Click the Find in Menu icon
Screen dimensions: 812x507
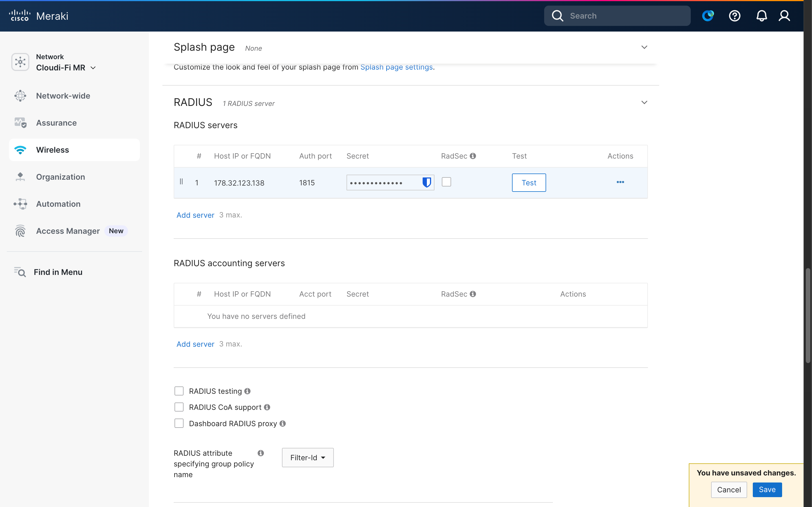coord(20,272)
